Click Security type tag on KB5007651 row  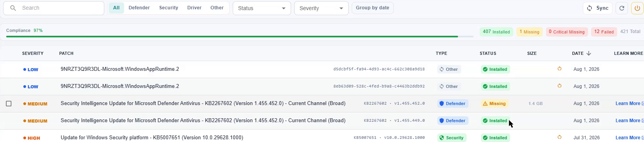452,138
